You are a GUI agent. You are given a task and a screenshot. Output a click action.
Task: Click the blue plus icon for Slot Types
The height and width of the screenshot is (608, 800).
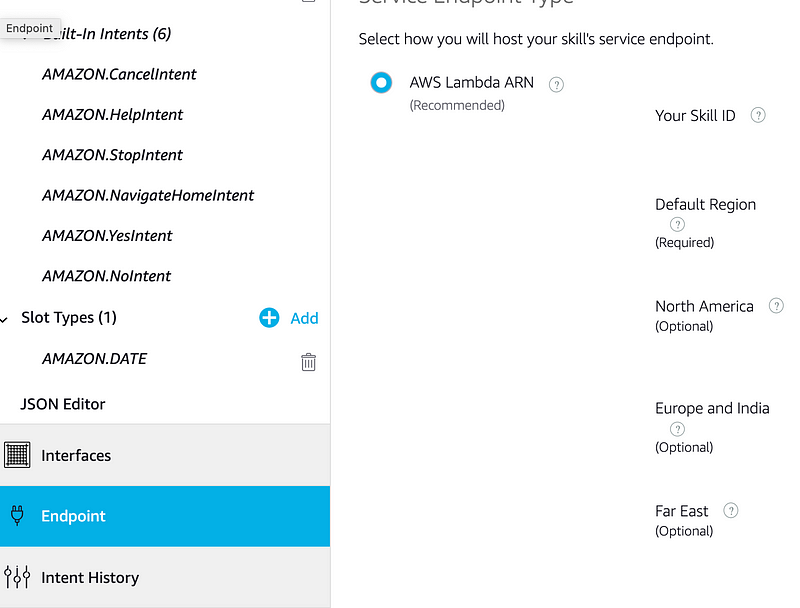tap(269, 318)
